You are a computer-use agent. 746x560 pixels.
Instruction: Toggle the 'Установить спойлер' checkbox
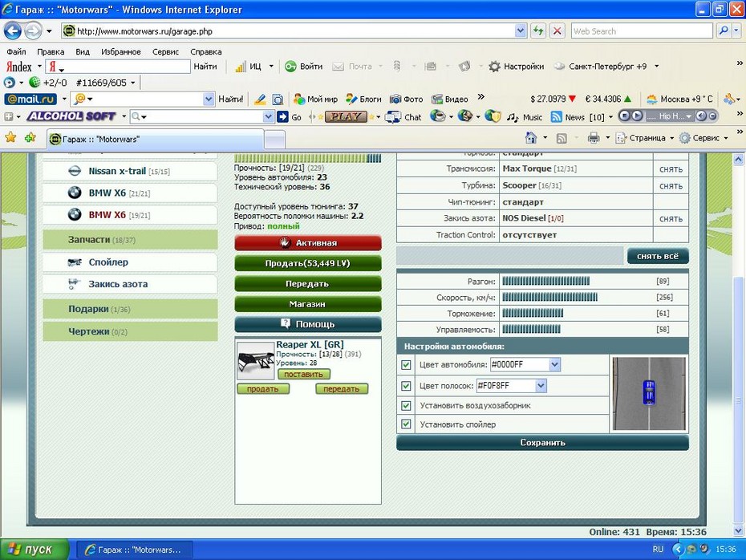tap(406, 424)
